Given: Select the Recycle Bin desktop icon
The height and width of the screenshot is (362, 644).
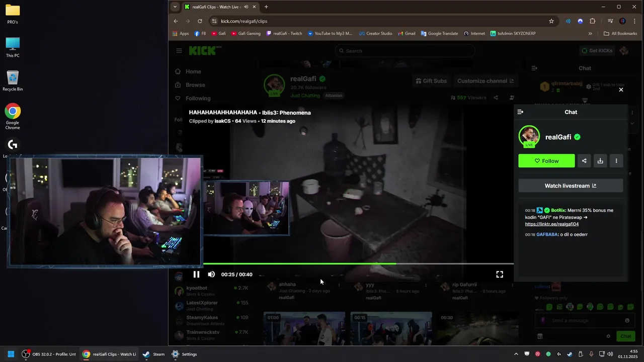Looking at the screenshot, I should click(x=13, y=81).
